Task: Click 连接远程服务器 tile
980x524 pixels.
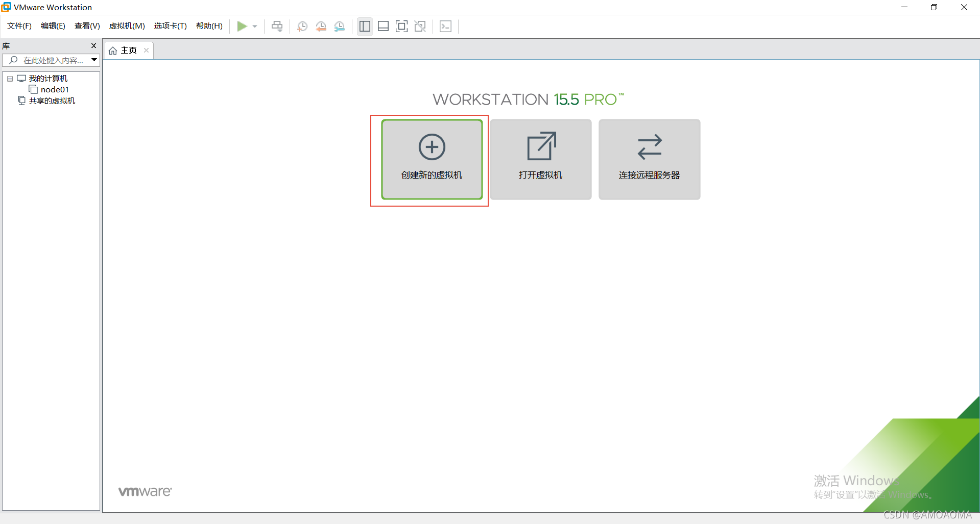Action: pyautogui.click(x=650, y=159)
